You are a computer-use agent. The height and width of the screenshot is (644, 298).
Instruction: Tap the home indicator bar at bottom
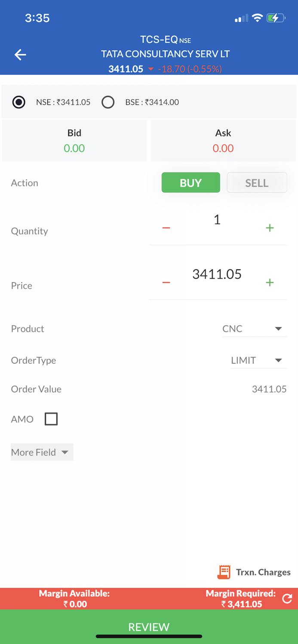pyautogui.click(x=149, y=636)
